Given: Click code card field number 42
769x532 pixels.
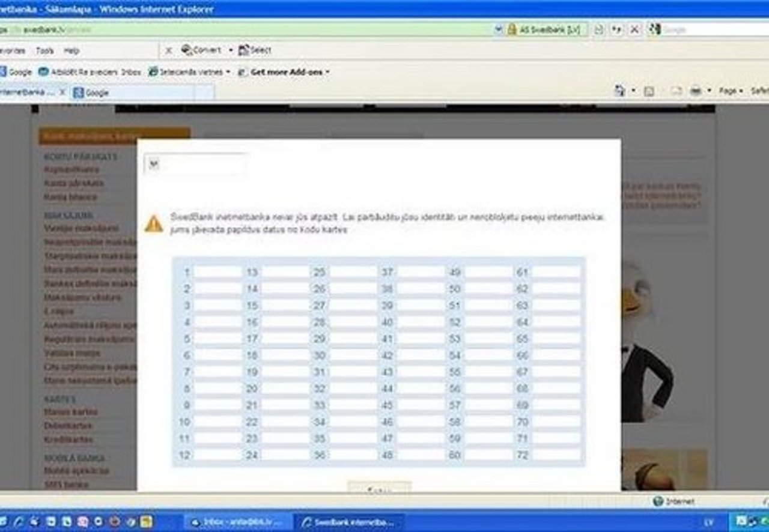Looking at the screenshot, I should [421, 355].
